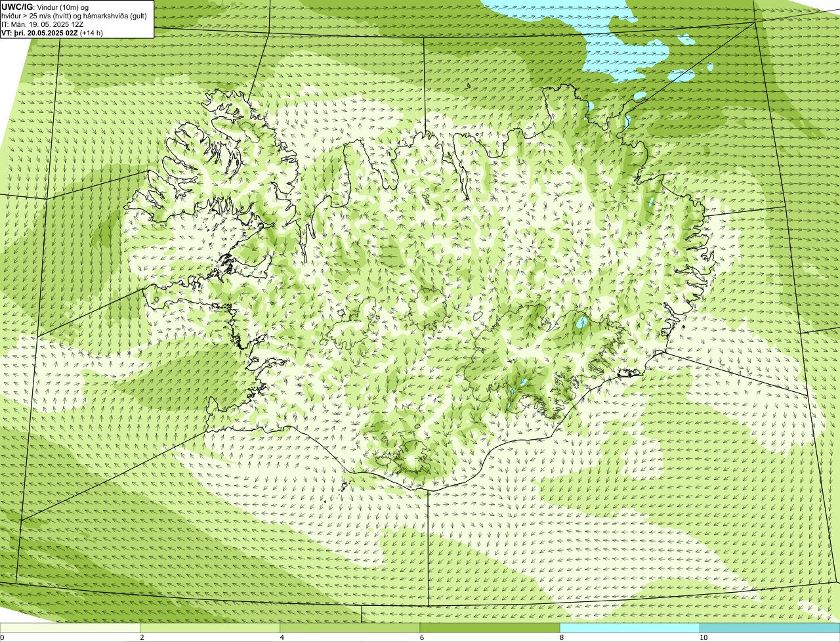Viewport: 840px width, 642px height.
Task: Click the medium green 4–6 m/s color bar segment
Action: [350, 628]
